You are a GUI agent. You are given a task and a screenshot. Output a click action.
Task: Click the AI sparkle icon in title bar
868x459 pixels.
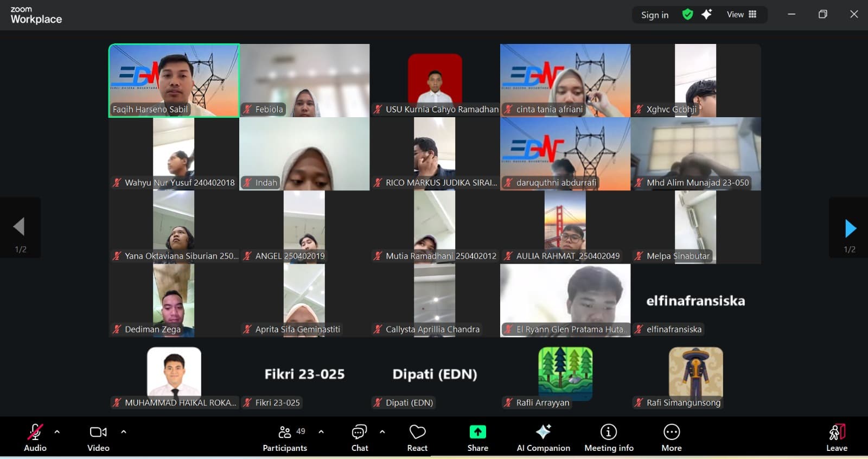click(706, 15)
